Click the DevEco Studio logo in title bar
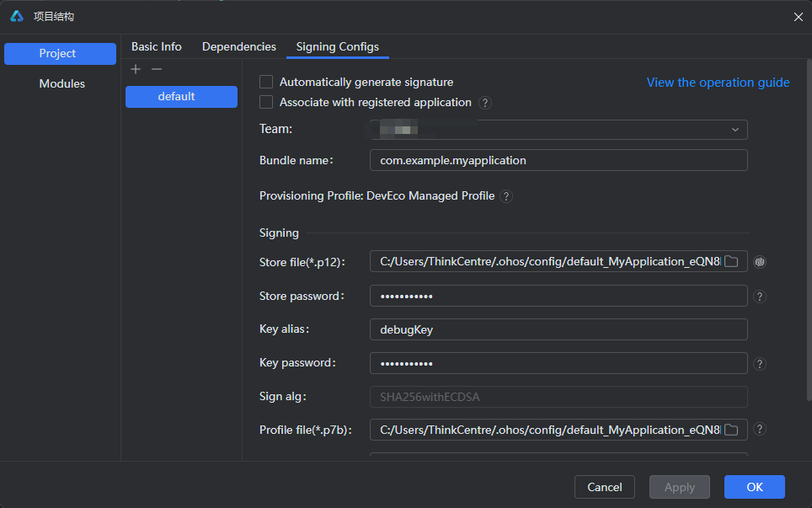Viewport: 812px width, 508px height. [17, 16]
